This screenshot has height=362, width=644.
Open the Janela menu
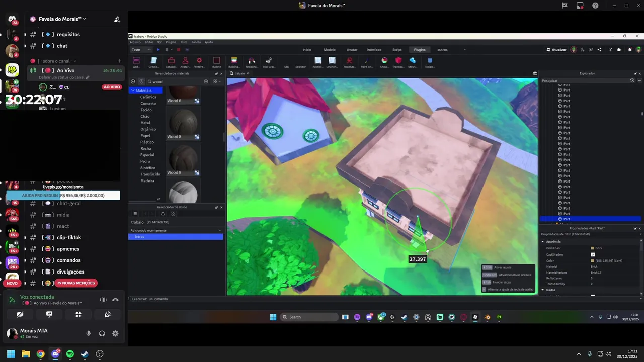click(196, 42)
